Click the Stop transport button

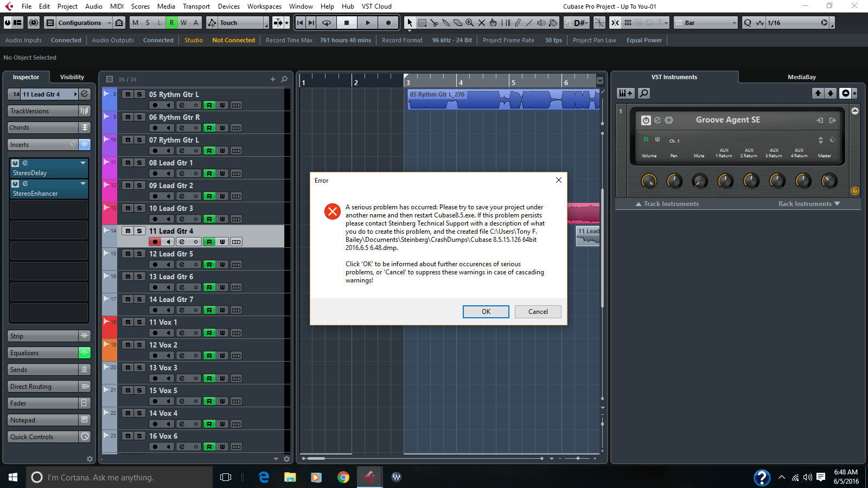tap(347, 23)
